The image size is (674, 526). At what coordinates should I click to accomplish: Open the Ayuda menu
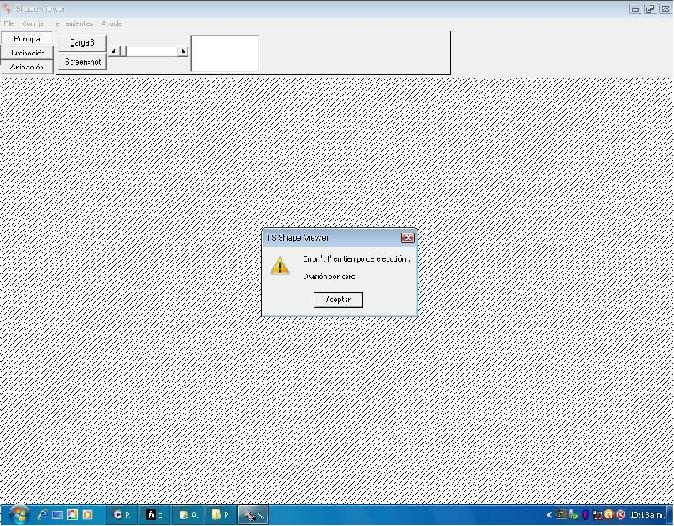110,23
